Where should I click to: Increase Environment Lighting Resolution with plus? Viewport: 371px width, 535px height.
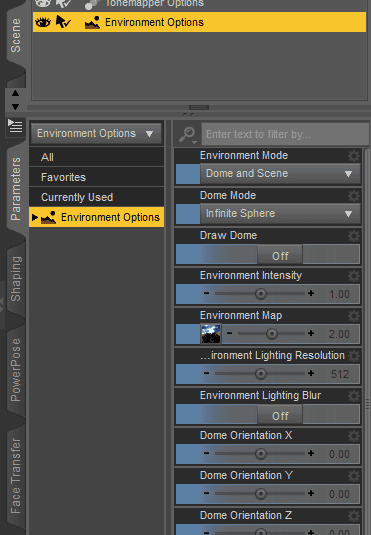pyautogui.click(x=311, y=373)
